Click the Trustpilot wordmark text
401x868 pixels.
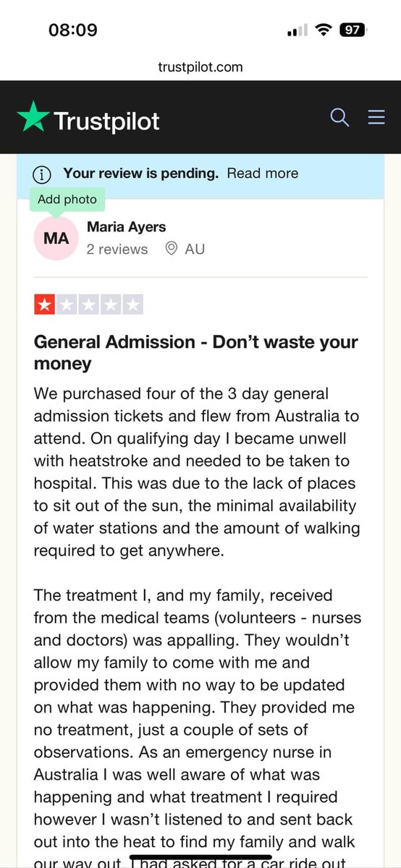[107, 121]
